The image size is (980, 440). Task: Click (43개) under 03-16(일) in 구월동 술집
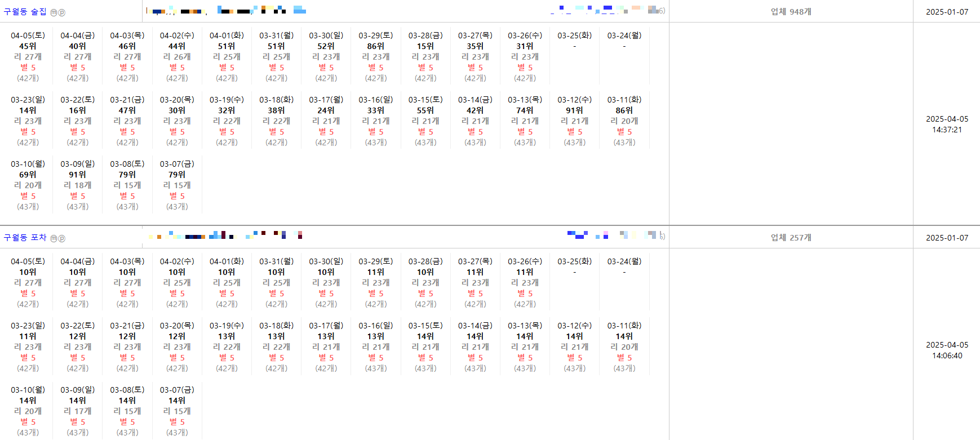376,143
